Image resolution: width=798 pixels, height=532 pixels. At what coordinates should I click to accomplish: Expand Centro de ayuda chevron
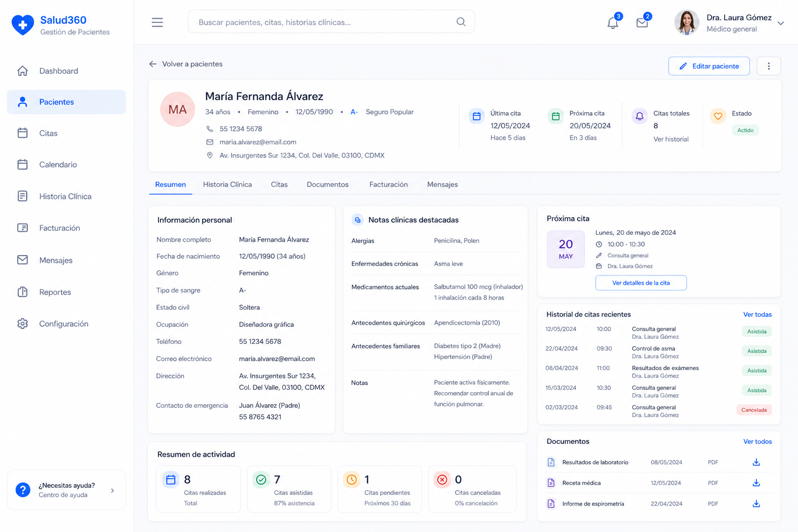(x=113, y=490)
